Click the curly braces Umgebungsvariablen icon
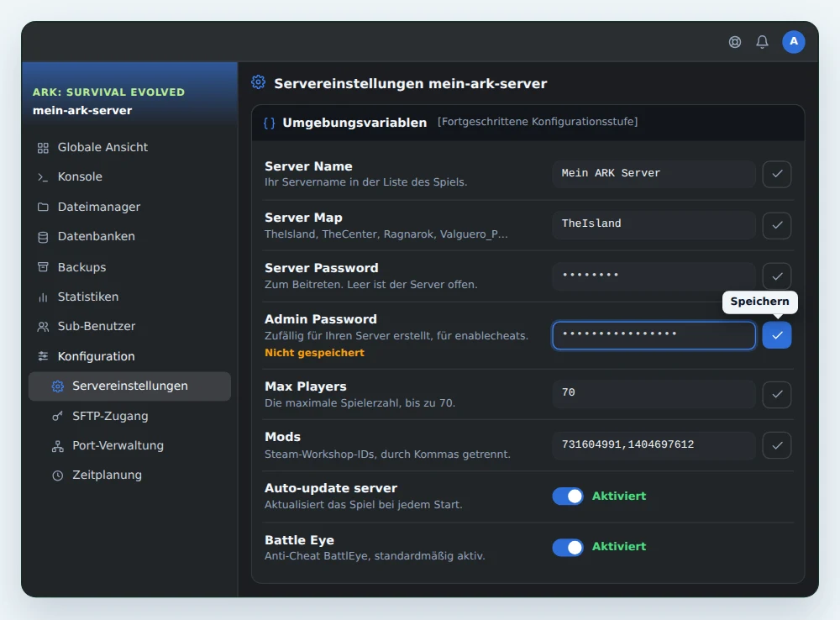Image resolution: width=840 pixels, height=620 pixels. [x=270, y=123]
